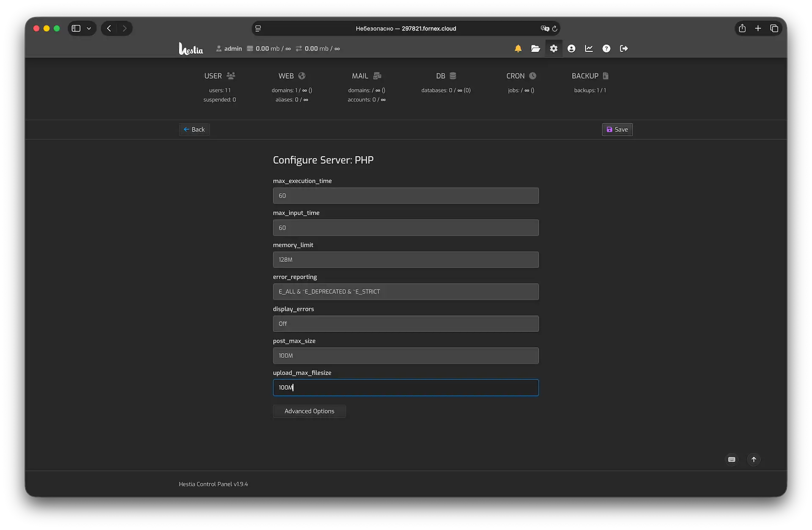Click the 'backups: 1 / 1' text
Viewport: 812px width, 530px height.
tap(590, 91)
